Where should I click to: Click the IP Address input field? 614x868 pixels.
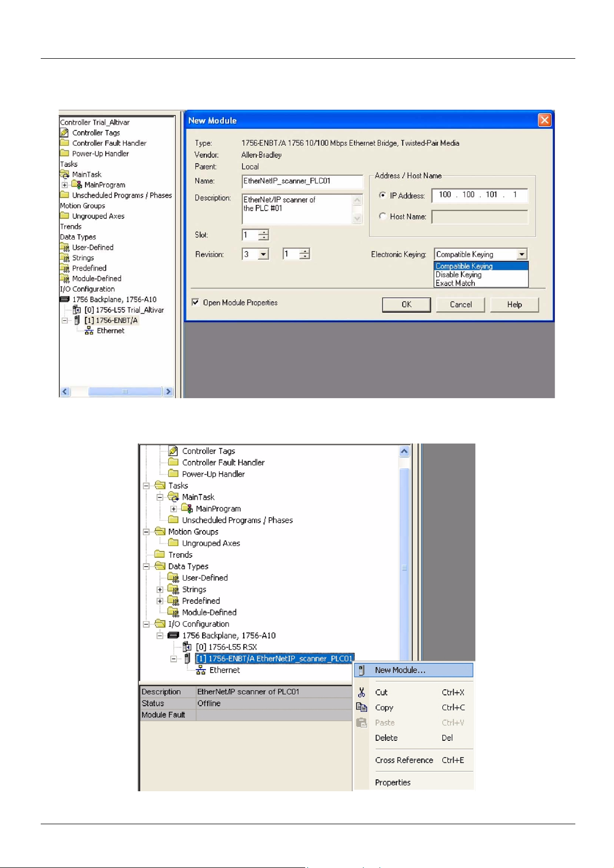(479, 195)
